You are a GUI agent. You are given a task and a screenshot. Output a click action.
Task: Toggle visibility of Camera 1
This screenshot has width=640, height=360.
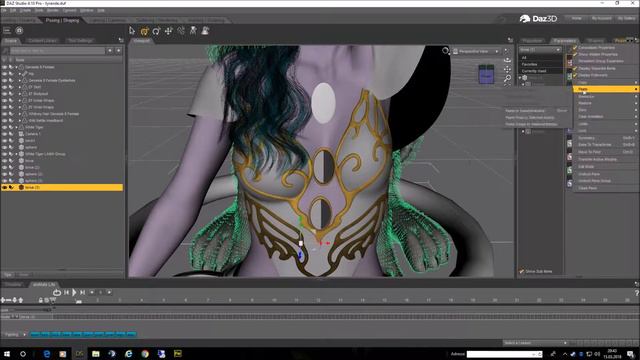click(x=4, y=134)
